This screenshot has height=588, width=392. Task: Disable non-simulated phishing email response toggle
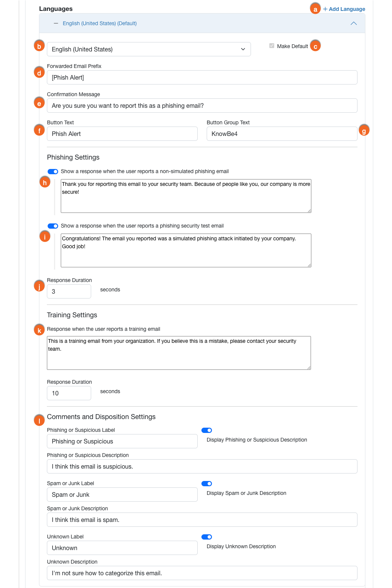(x=53, y=172)
